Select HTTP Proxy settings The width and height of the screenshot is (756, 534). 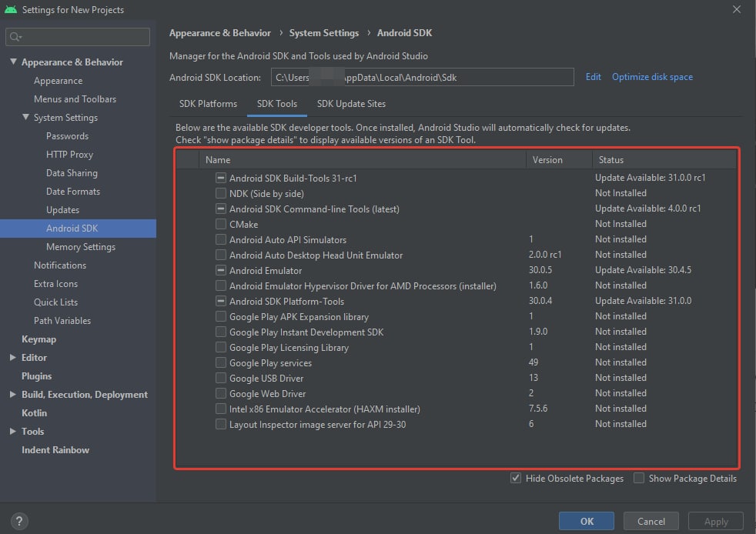[69, 154]
